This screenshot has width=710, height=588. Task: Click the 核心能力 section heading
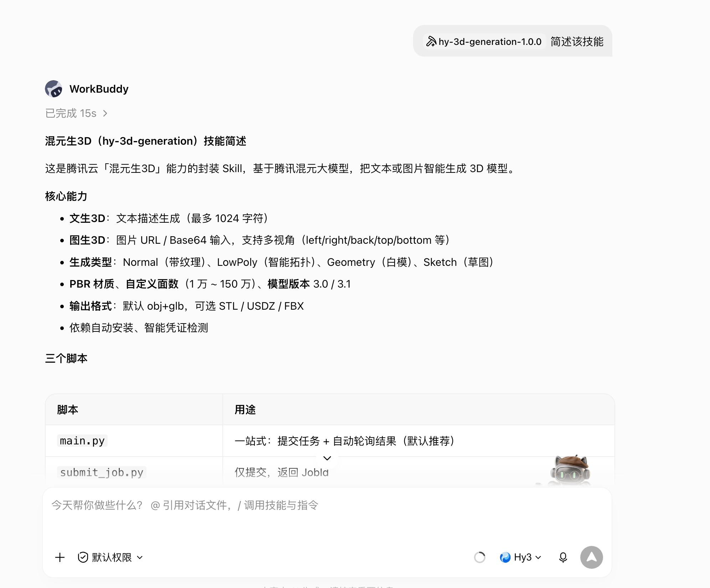[66, 196]
